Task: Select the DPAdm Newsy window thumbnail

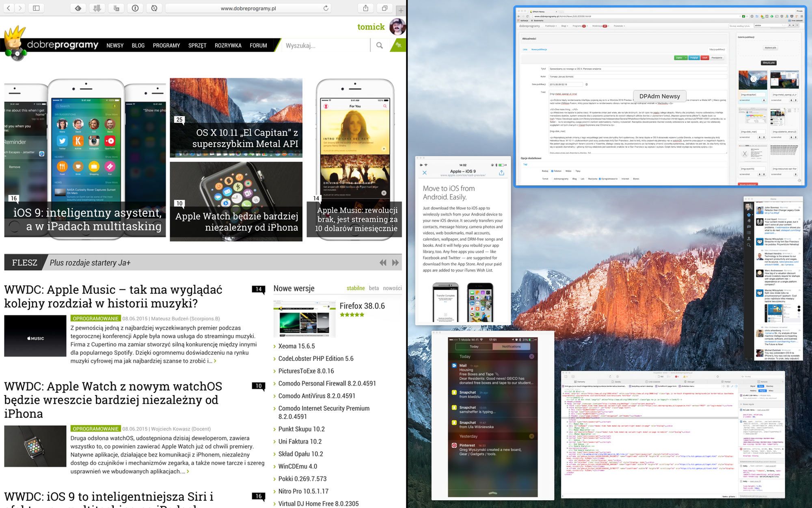Action: (x=660, y=96)
